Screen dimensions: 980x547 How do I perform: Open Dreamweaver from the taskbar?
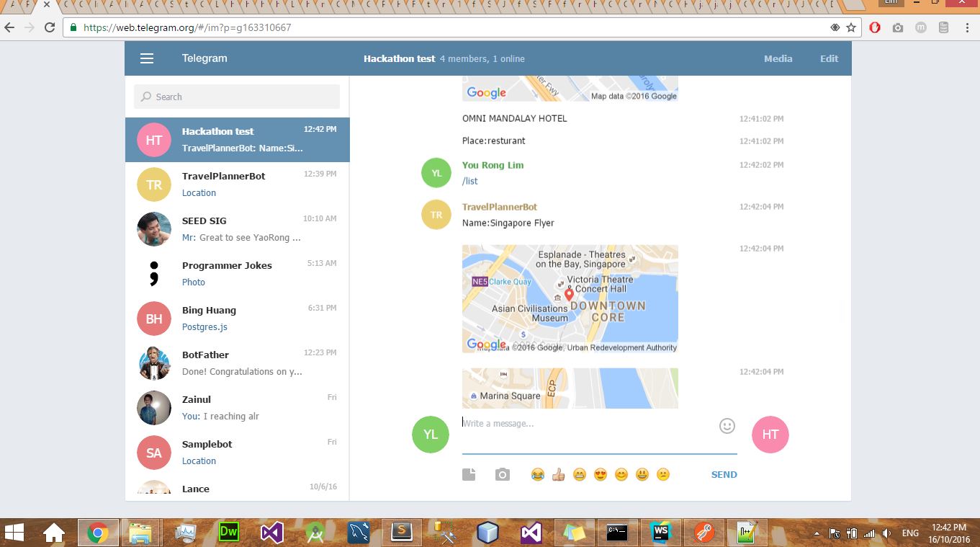pyautogui.click(x=228, y=533)
